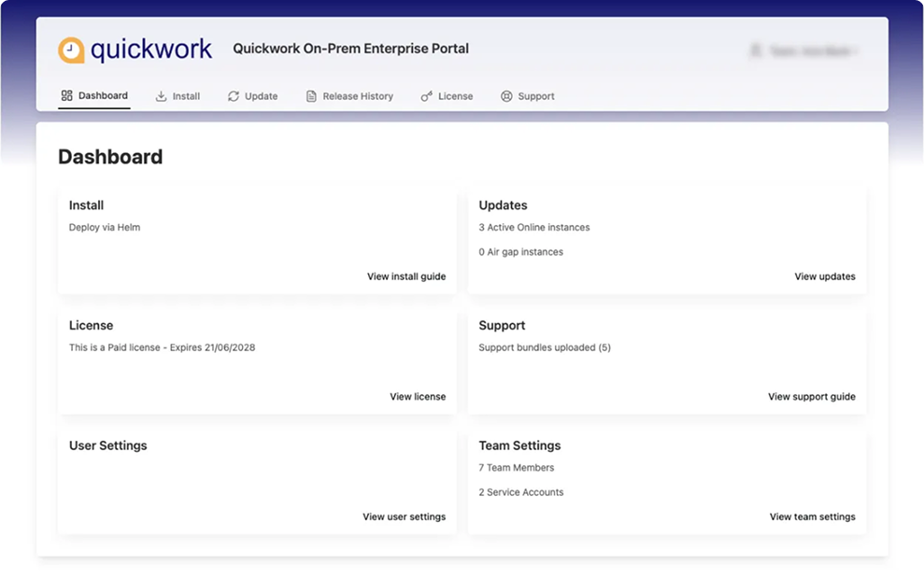Screen dimensions: 924x579
Task: Open View team settings link
Action: click(812, 516)
